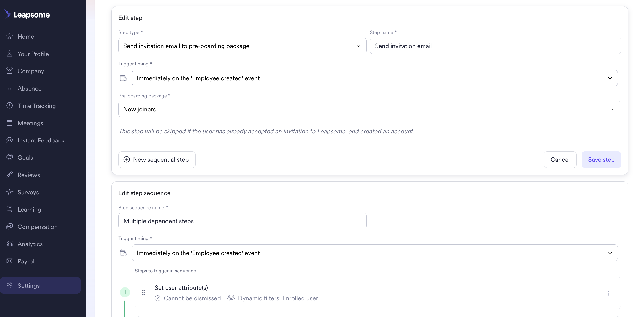The width and height of the screenshot is (644, 317).
Task: Click calendar-clock icon beside Edit step trigger timing
Action: coord(123,78)
